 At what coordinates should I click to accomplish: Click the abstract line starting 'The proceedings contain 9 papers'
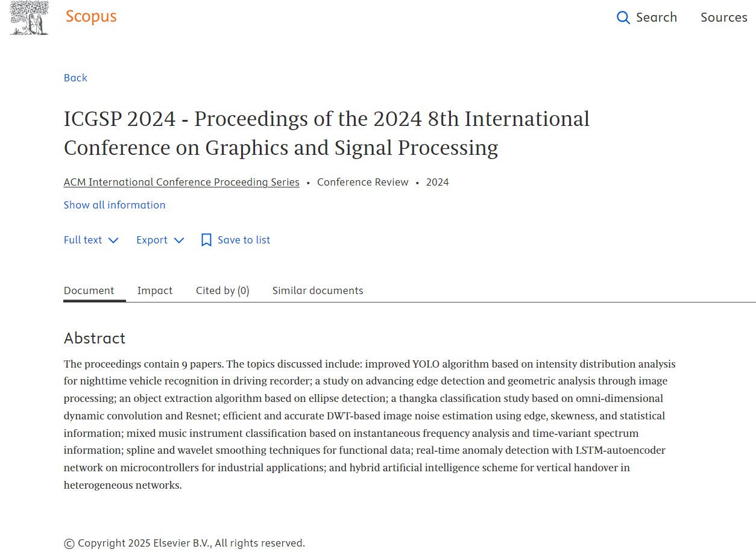coord(370,364)
